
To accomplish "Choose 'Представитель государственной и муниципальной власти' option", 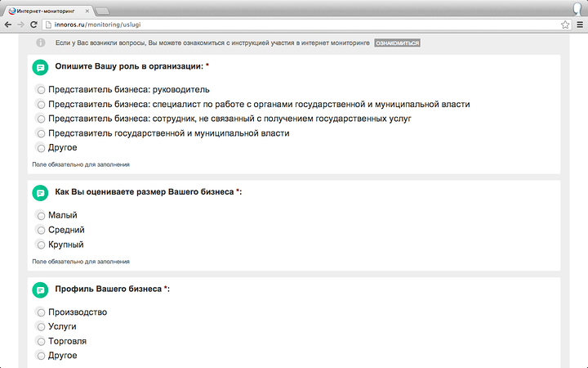I will [x=41, y=133].
